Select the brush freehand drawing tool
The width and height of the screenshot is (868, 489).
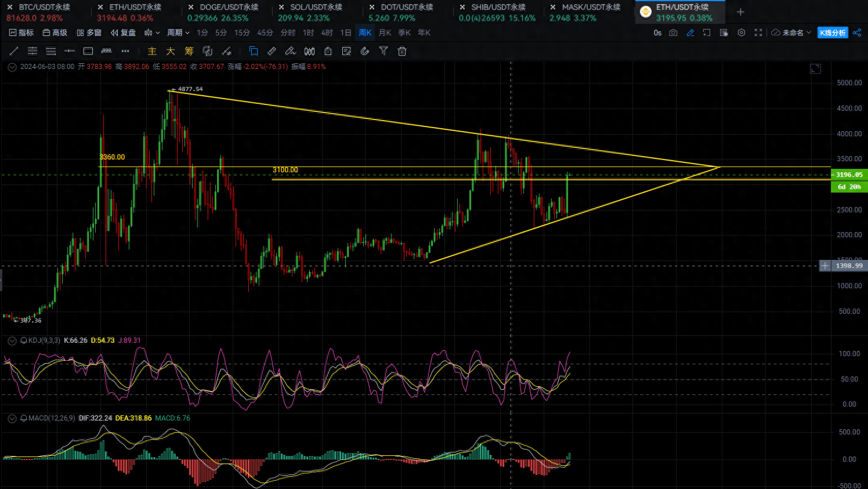click(x=291, y=51)
